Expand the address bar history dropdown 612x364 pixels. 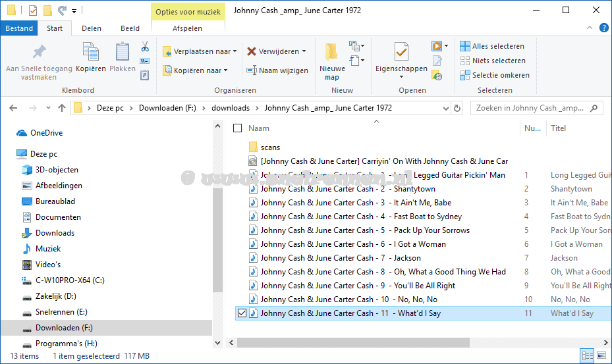tap(446, 108)
